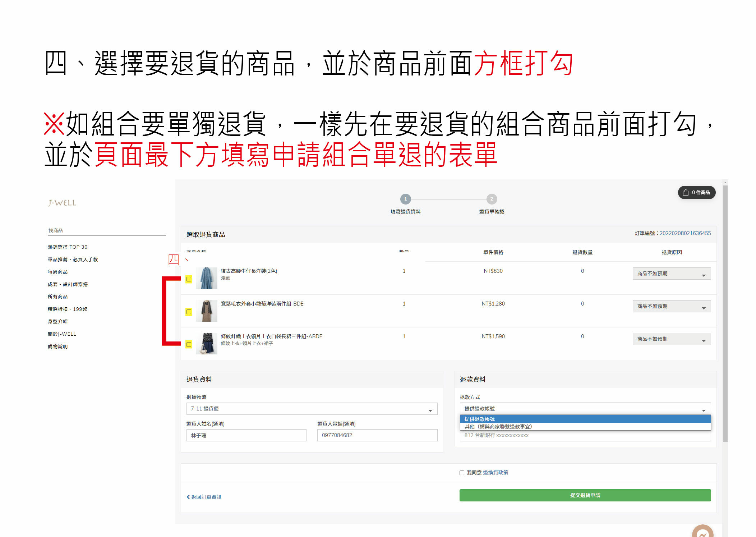The image size is (756, 537).
Task: Tick 我同意 退換貨政策 checkbox
Action: tap(462, 473)
